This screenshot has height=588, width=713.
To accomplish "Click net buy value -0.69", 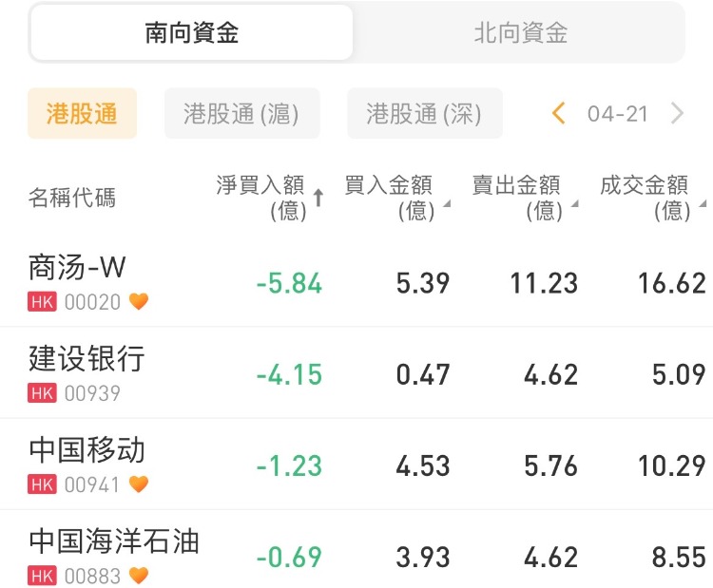I will [x=289, y=557].
